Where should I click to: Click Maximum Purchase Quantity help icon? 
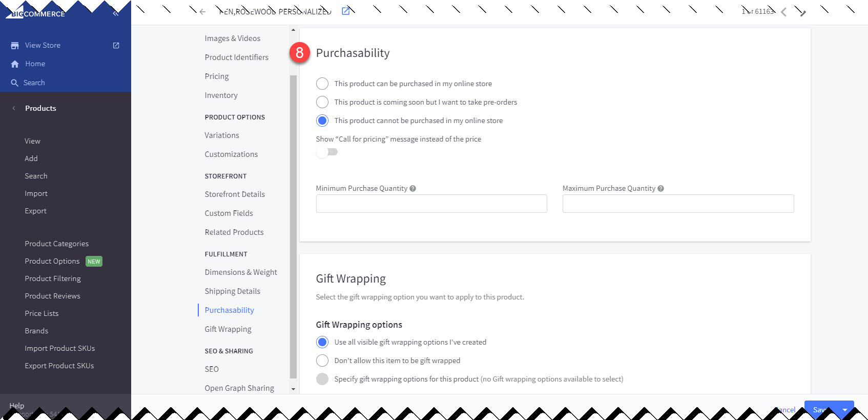[x=661, y=189]
